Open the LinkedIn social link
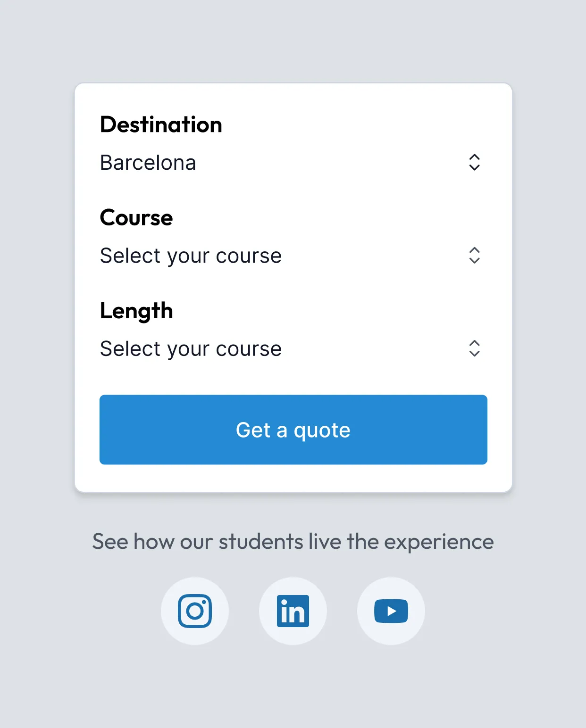Screen dimensions: 586x728 (293, 611)
